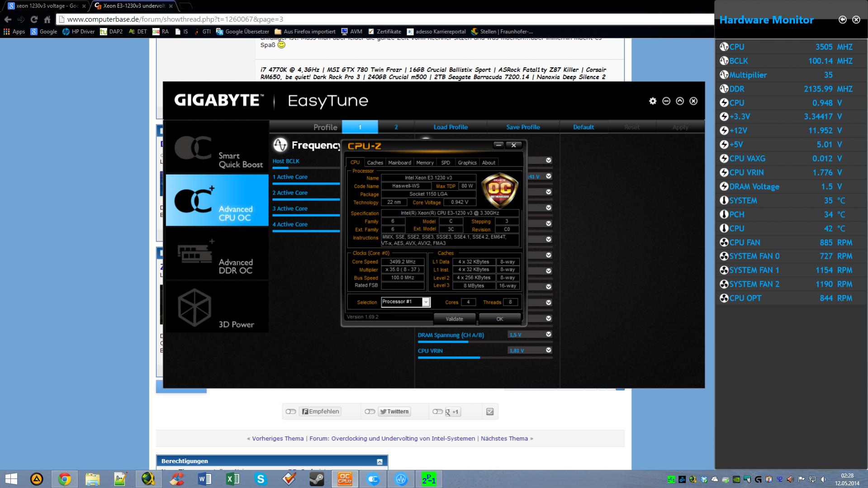Open Smart Quick Boost section in EasyTune

[x=217, y=148]
